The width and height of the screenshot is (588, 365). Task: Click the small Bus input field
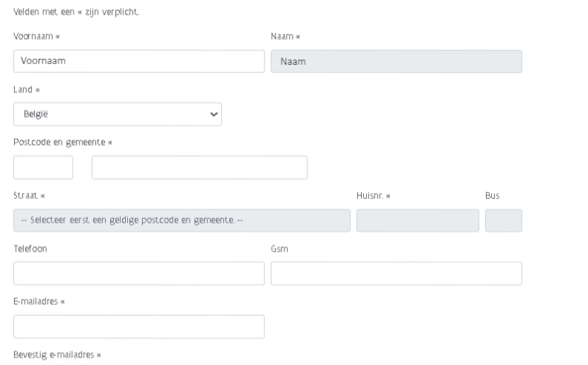pyautogui.click(x=504, y=220)
